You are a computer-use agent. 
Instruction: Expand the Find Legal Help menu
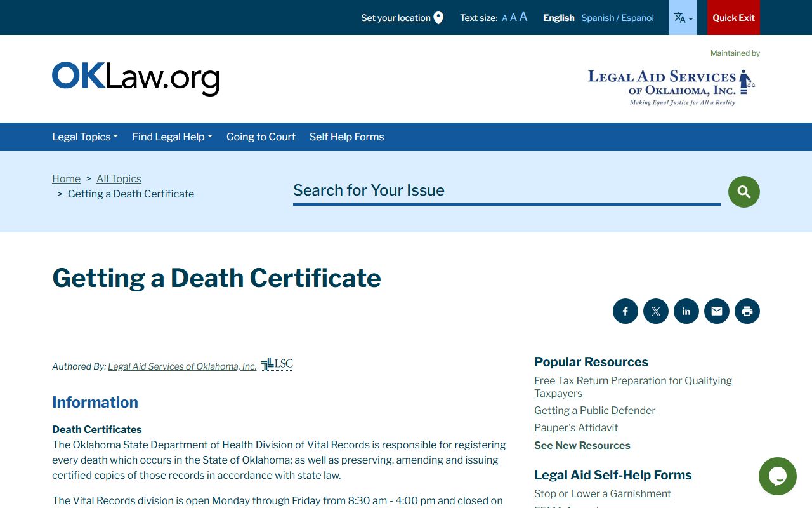[173, 137]
